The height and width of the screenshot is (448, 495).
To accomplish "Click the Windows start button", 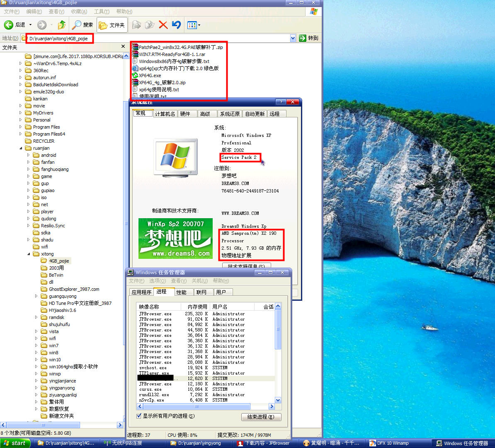I will coord(15,443).
